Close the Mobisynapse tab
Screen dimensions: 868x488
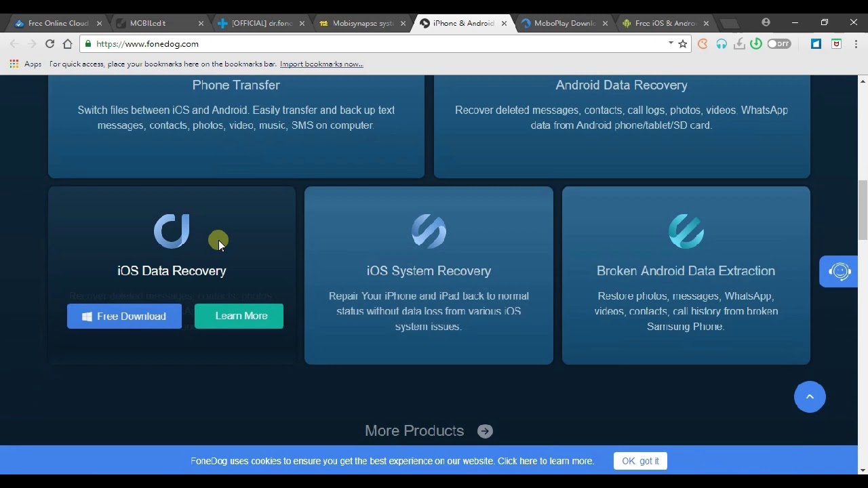pyautogui.click(x=403, y=23)
